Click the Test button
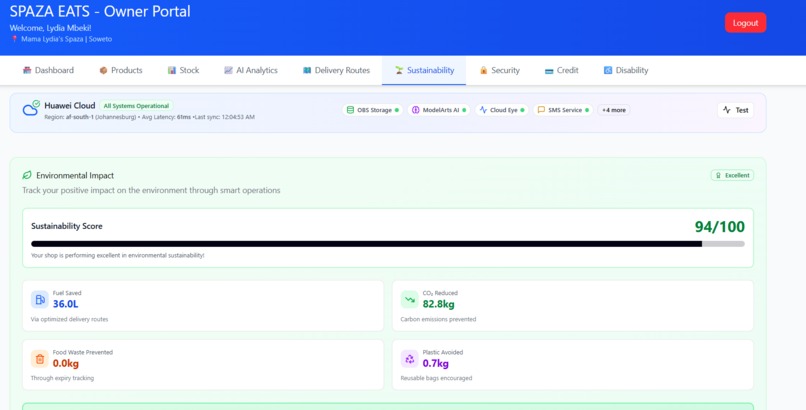 point(736,110)
